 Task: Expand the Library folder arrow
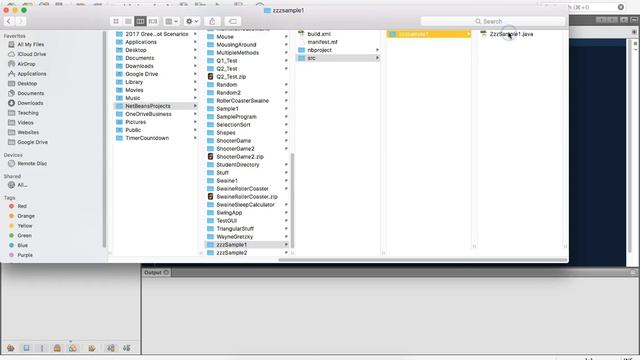(x=195, y=82)
